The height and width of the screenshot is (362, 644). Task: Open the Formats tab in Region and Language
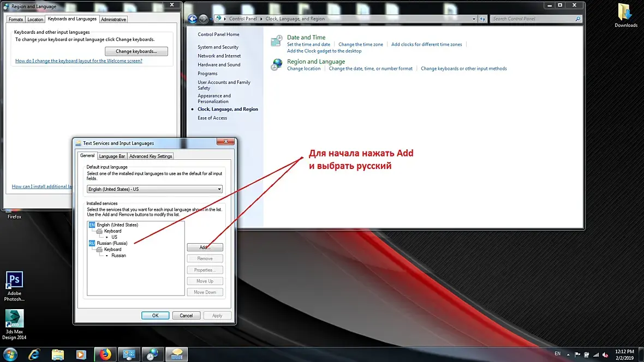pos(16,19)
